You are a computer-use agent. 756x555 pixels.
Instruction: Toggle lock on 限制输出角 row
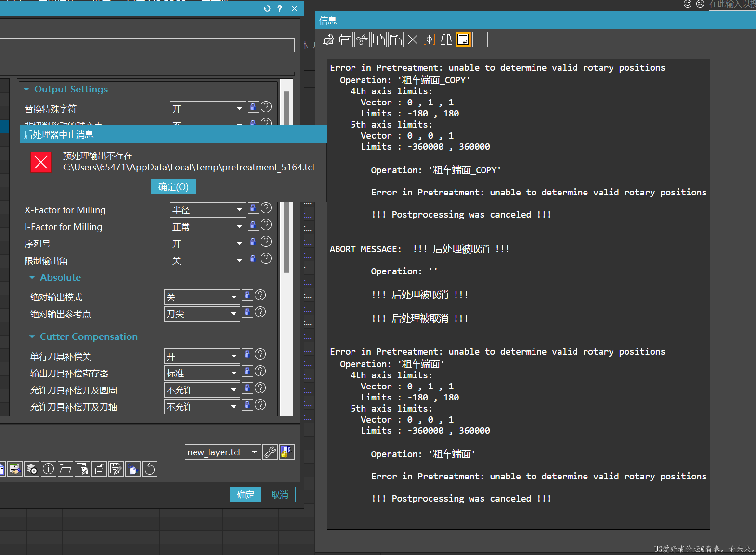pos(253,258)
